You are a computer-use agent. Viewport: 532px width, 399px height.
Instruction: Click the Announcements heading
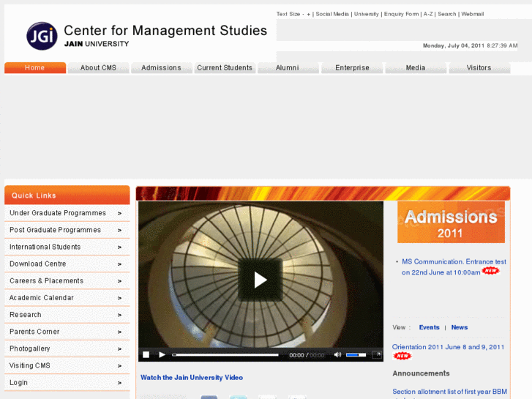click(x=421, y=373)
